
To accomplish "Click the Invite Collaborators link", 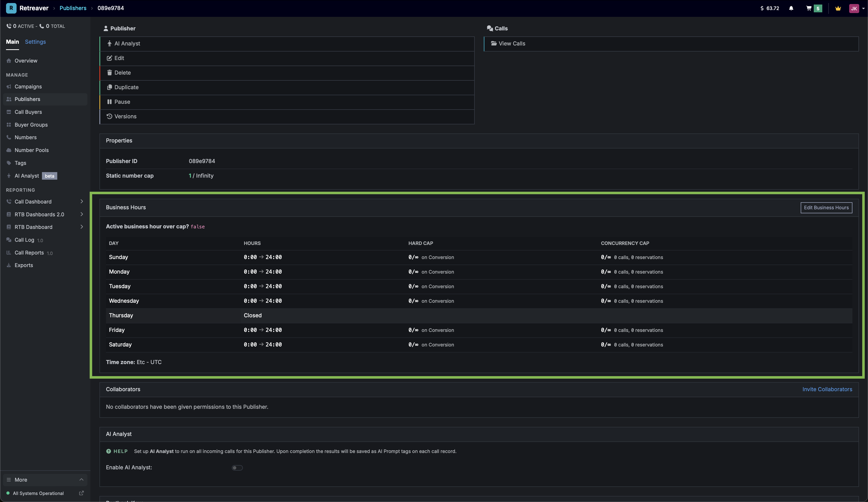I will click(827, 389).
